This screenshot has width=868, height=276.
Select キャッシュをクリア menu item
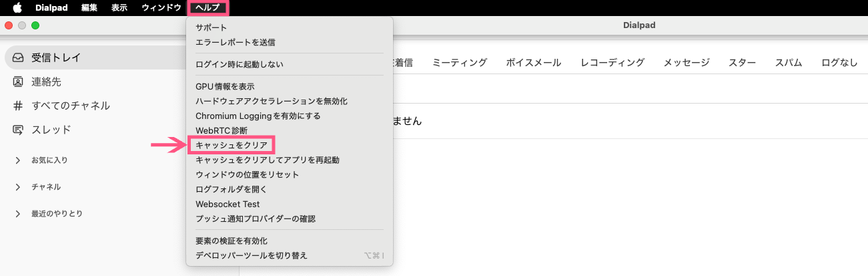point(290,146)
